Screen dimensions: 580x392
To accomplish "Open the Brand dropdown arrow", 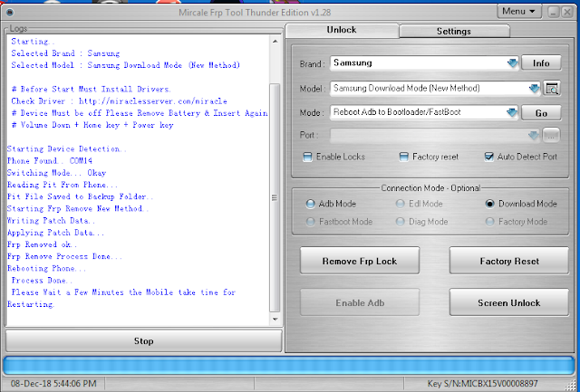I will [x=512, y=63].
